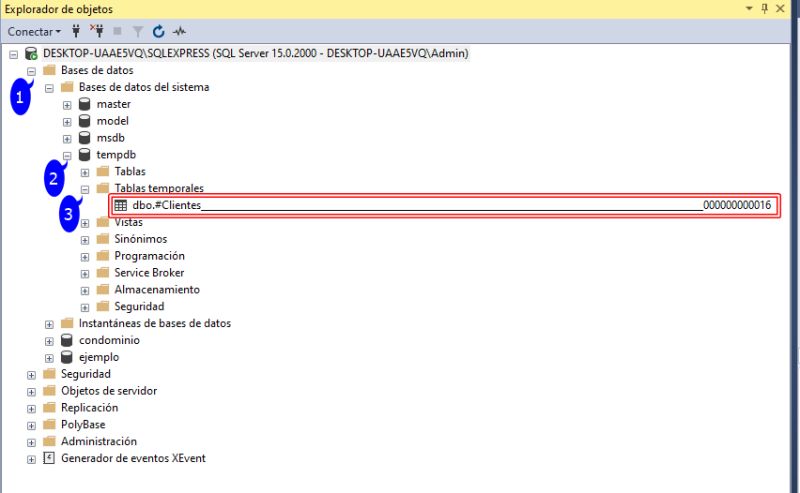Expand the model database node
800x493 pixels.
coord(67,121)
